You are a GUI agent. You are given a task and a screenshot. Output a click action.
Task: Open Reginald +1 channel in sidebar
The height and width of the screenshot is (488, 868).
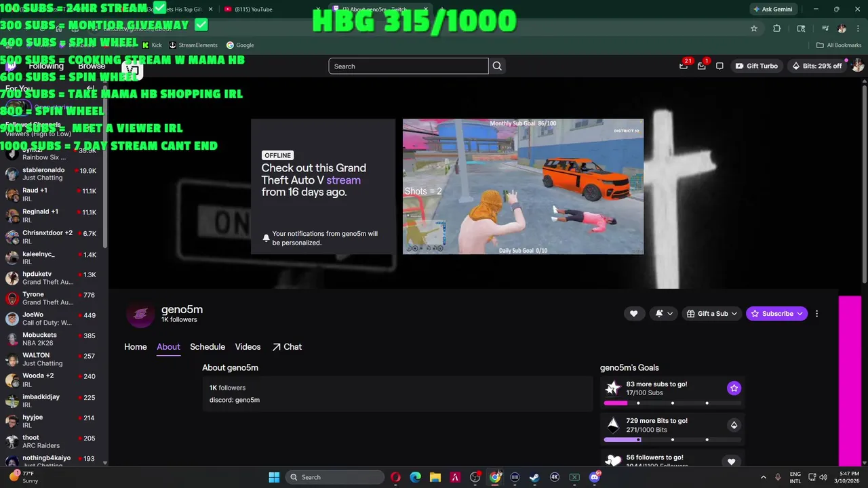click(52, 216)
